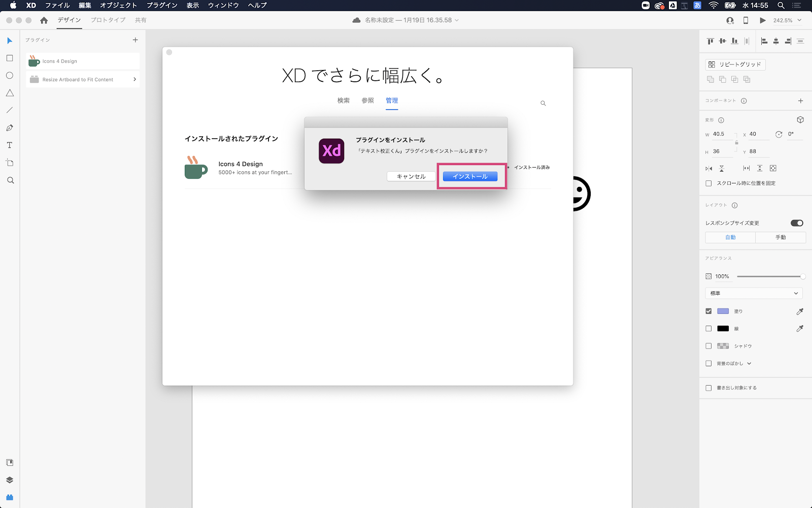Screen dimensions: 812x508
Task: Select Icons 4 Design in Plugins panel
Action: [x=83, y=61]
